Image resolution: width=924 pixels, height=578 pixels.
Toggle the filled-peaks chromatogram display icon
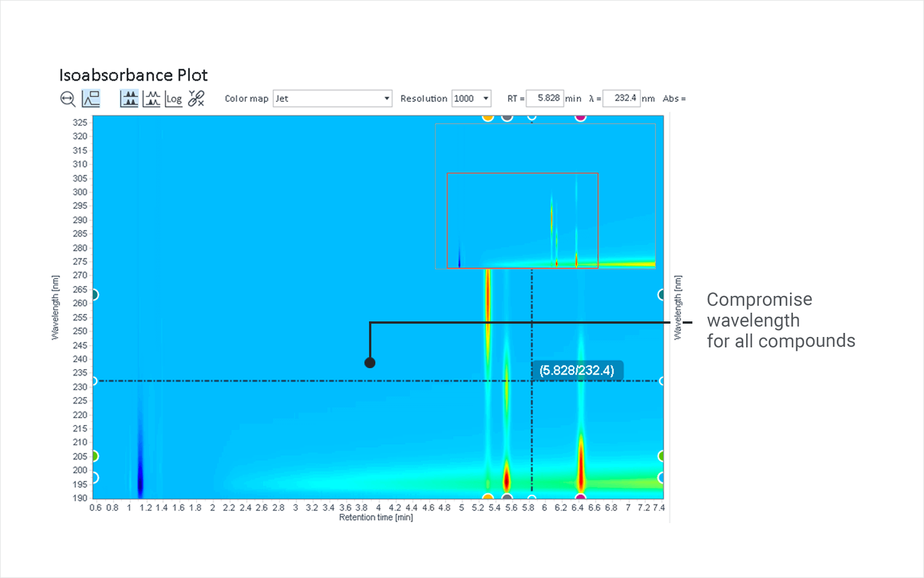click(129, 99)
